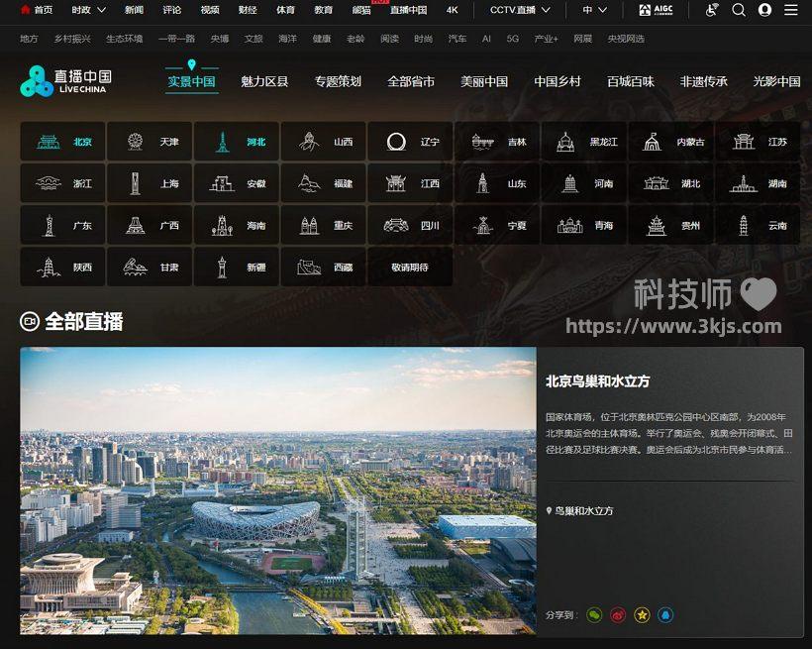This screenshot has width=812, height=649.
Task: Select the 陕西 province tile
Action: [62, 267]
